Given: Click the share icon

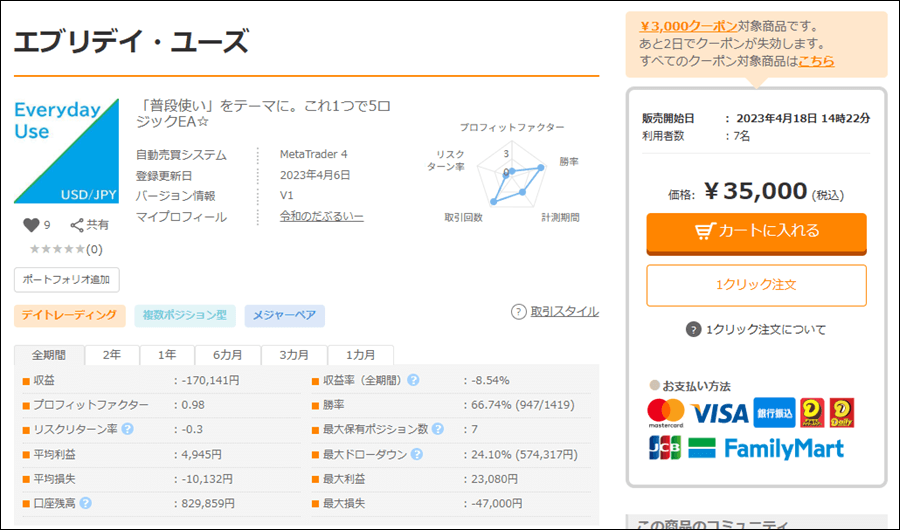Looking at the screenshot, I should click(77, 226).
